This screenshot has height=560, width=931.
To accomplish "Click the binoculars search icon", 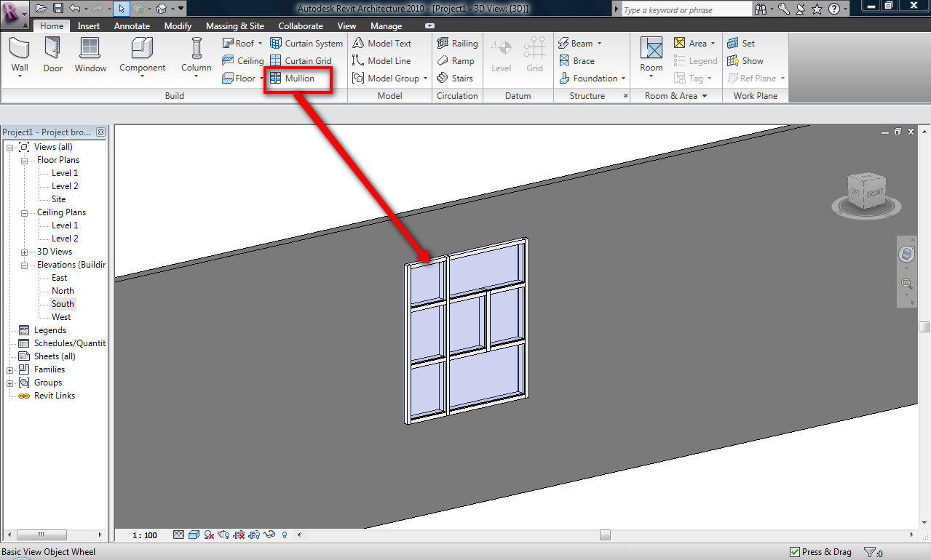I will coord(761,9).
